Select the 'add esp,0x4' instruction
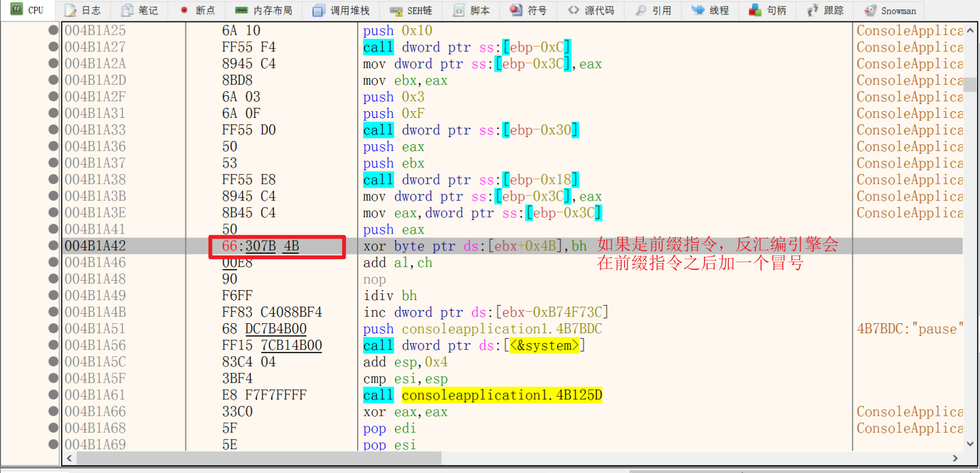 coord(406,362)
